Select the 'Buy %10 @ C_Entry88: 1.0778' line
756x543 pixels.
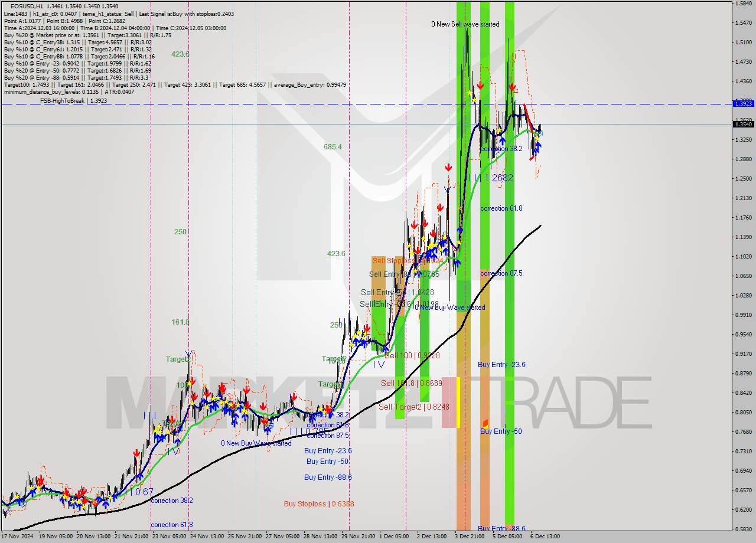pos(79,56)
